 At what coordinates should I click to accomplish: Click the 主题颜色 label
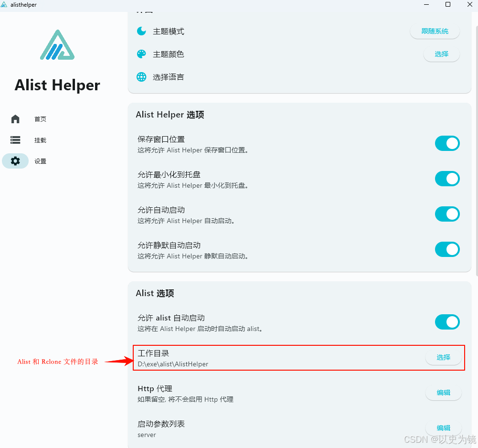click(x=168, y=54)
